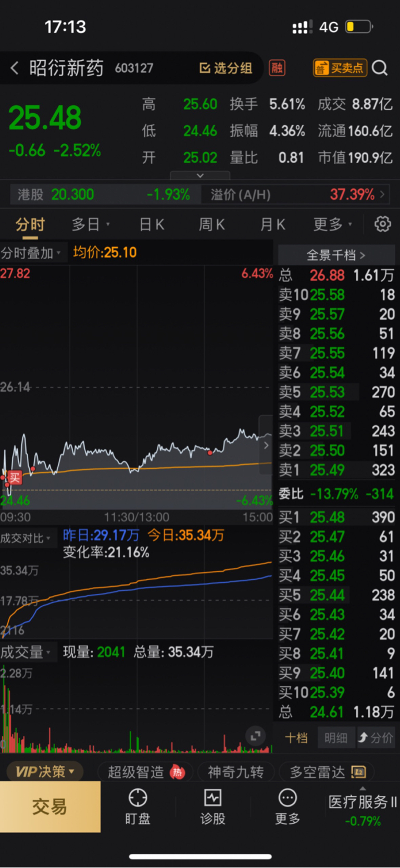The image size is (400, 868).
Task: Tap the signal strength icon in status bar
Action: point(302,27)
